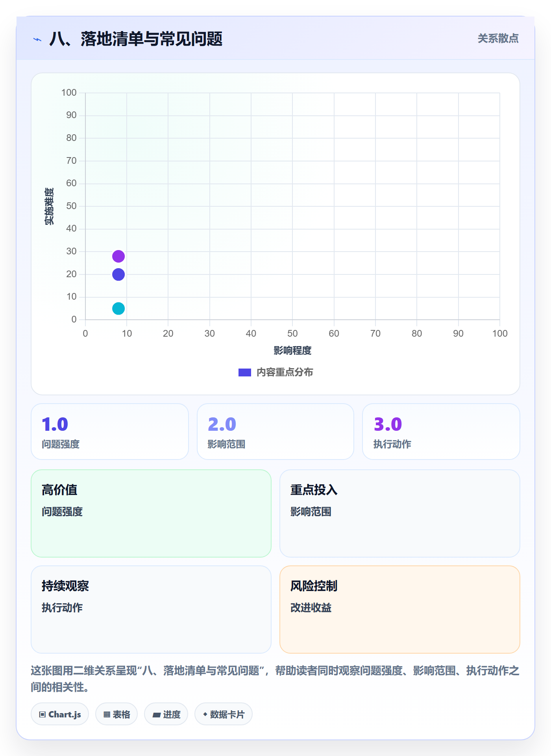Open the 持续观察 quadrant card
Screen dimensions: 551x756
(x=151, y=610)
